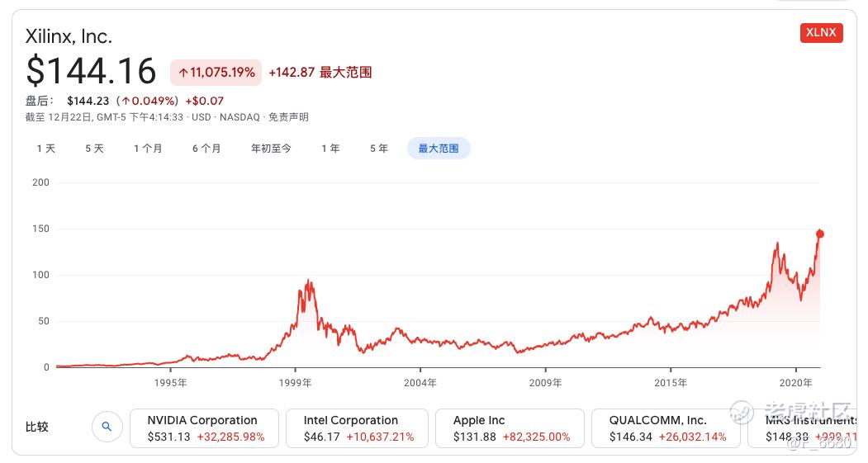
Task: Select the 5 天 time range
Action: click(x=95, y=149)
